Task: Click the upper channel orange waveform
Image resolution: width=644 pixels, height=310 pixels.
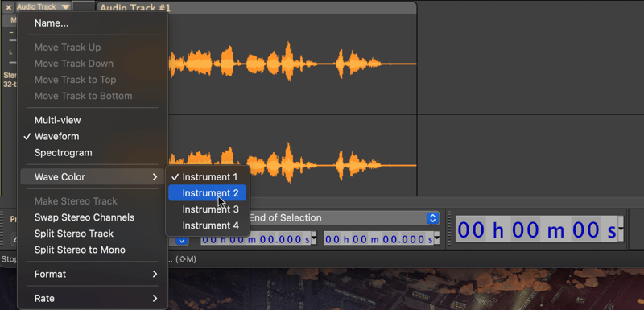Action: tap(292, 64)
